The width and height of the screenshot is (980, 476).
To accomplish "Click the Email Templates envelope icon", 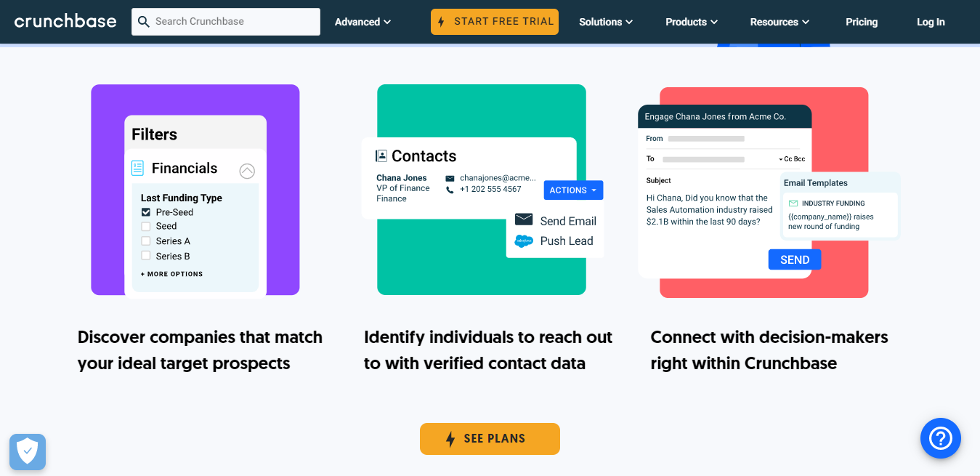I will click(794, 203).
